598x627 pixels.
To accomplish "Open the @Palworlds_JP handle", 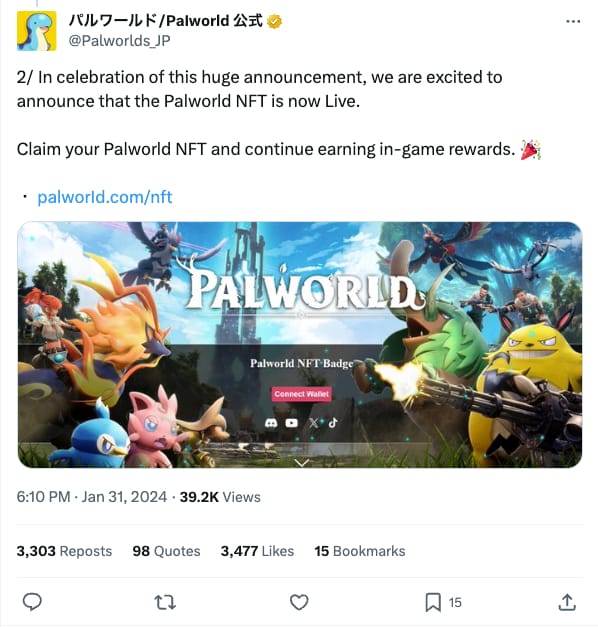I will pos(119,40).
